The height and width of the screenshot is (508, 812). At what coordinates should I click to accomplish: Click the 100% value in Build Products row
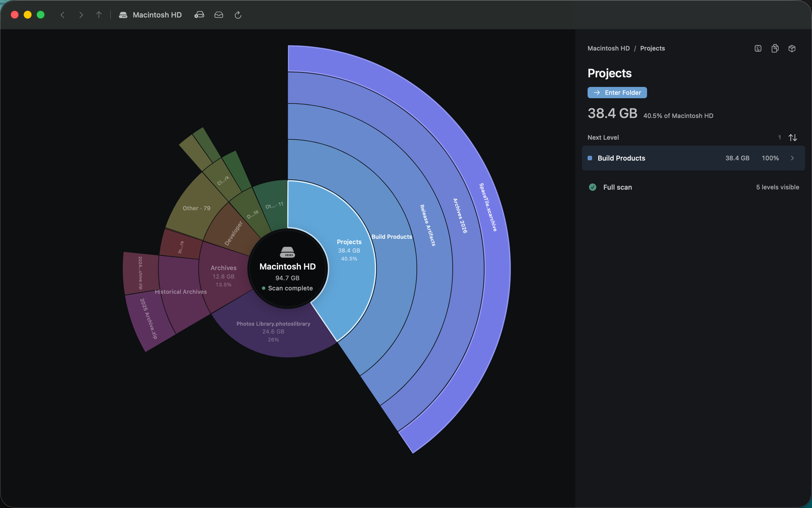[770, 158]
